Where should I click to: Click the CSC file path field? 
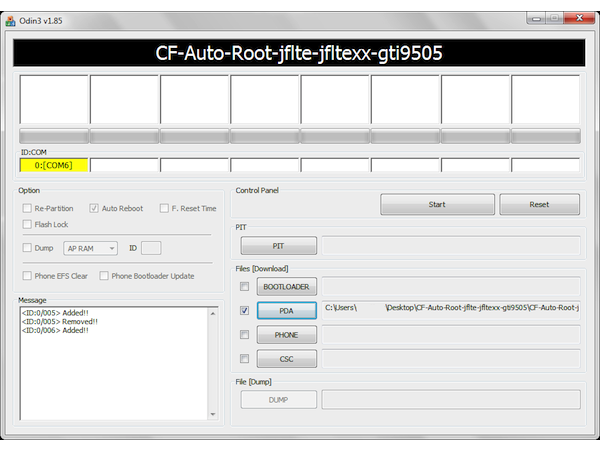click(451, 359)
